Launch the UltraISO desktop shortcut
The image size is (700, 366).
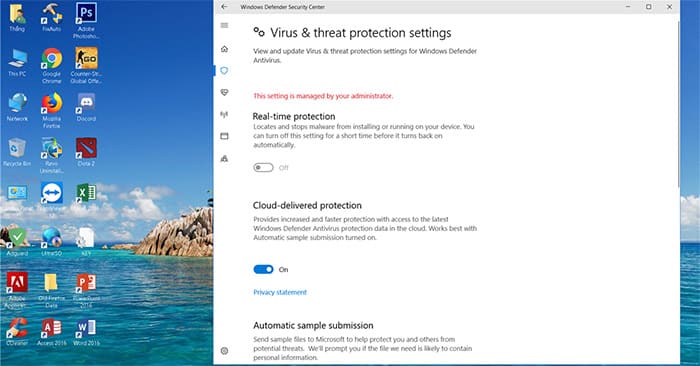click(x=52, y=242)
